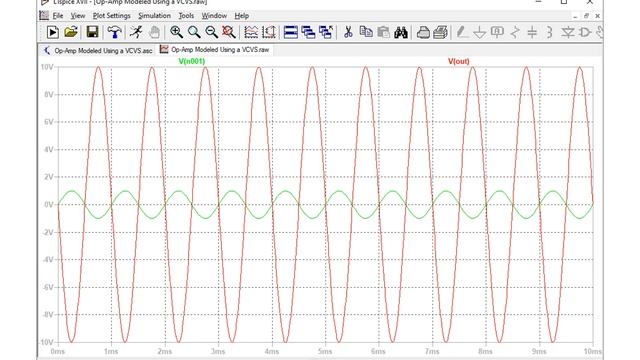Open the View menu
Viewport: 640px width, 360px height.
click(78, 16)
